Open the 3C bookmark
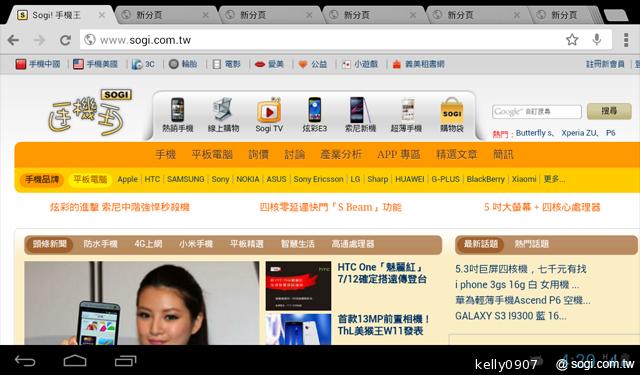The height and width of the screenshot is (375, 640). 143,64
